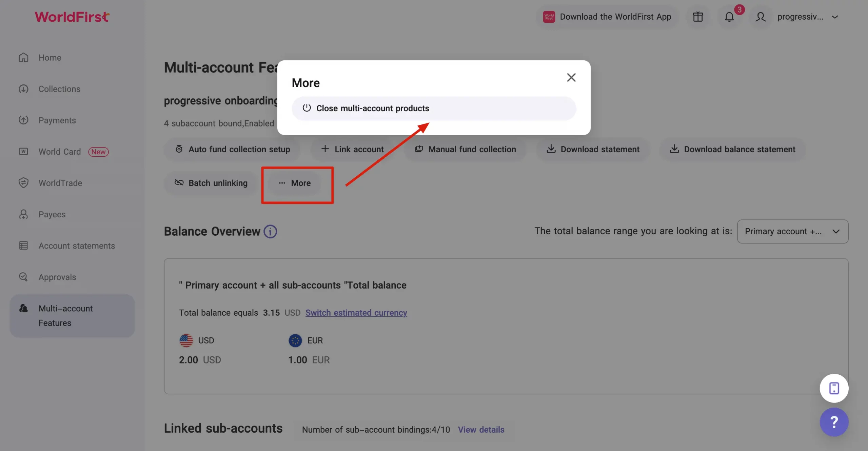Expand the progressiv... account dropdown
This screenshot has height=451, width=868.
[x=835, y=17]
